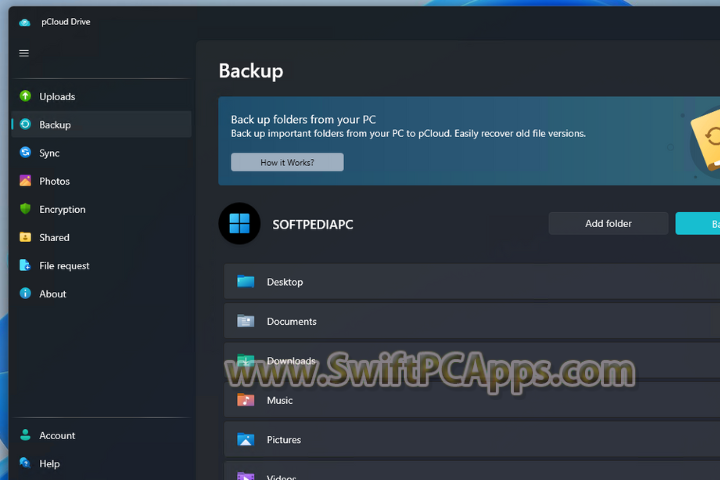Click the Pictures folder icon

(x=246, y=439)
